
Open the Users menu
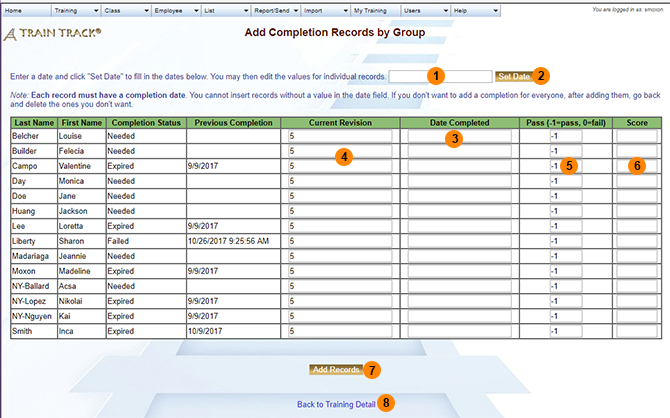pos(424,10)
